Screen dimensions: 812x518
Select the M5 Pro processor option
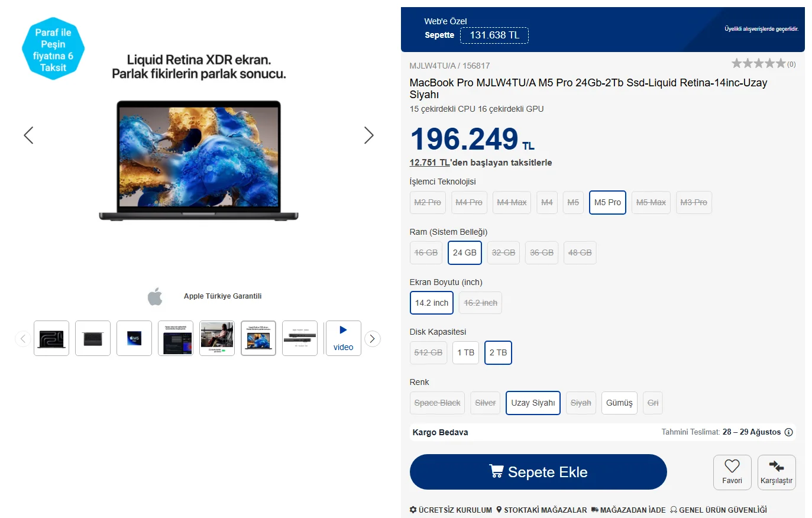[x=607, y=202]
